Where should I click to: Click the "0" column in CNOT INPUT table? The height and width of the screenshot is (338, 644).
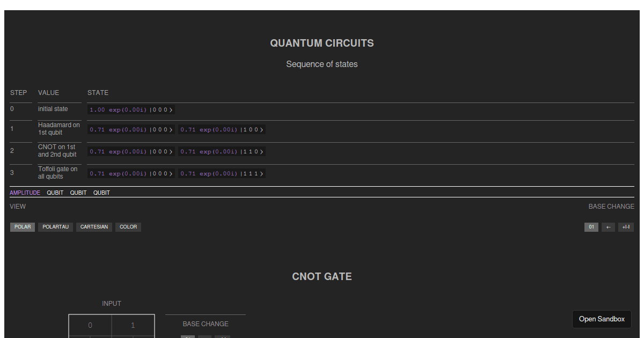[90, 325]
